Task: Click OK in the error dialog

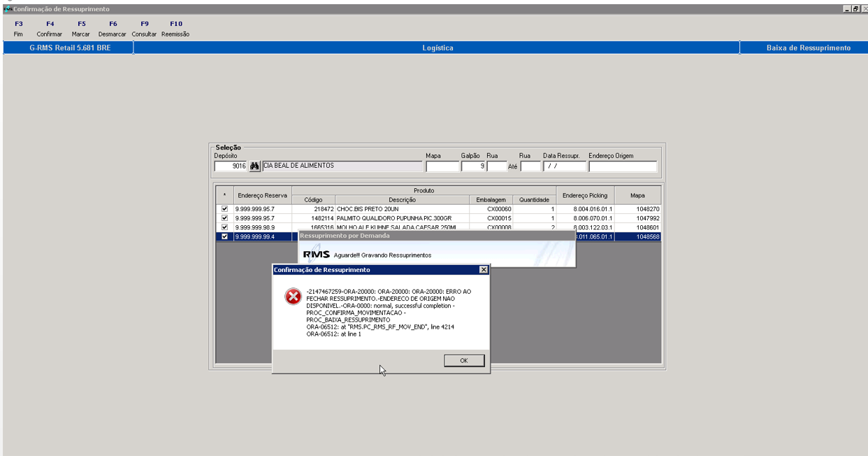Action: (464, 361)
